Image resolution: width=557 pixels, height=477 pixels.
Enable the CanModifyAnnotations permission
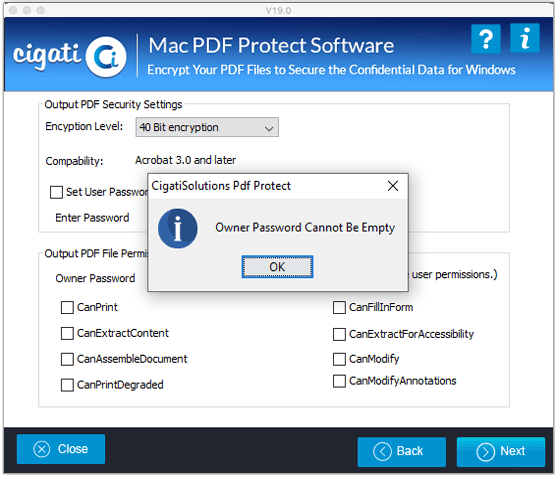click(x=339, y=381)
